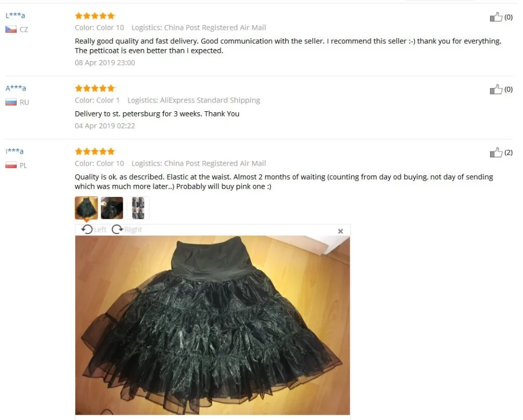The image size is (523, 420).
Task: Like the review by L***a from CZ
Action: [x=496, y=17]
